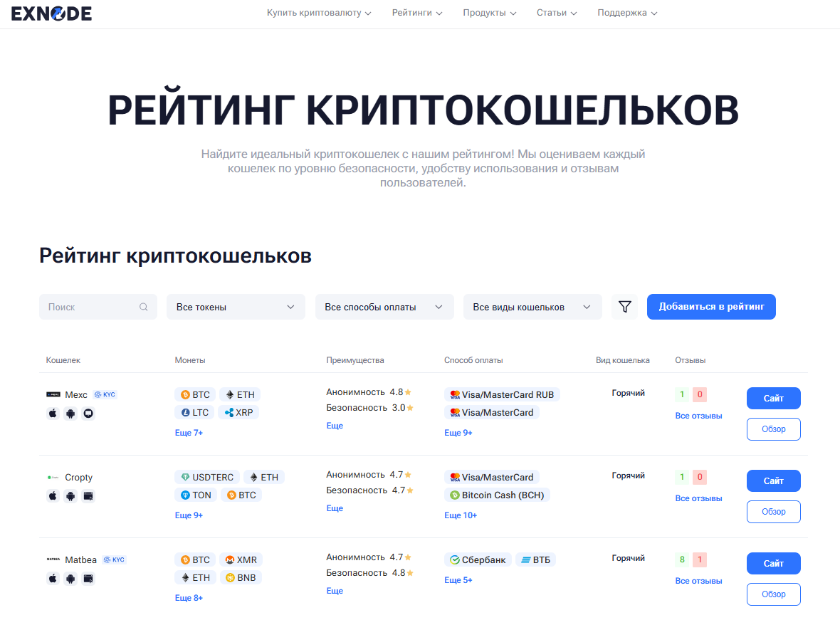Open the Обзор button for Cropty
This screenshot has width=840, height=620.
pos(773,511)
